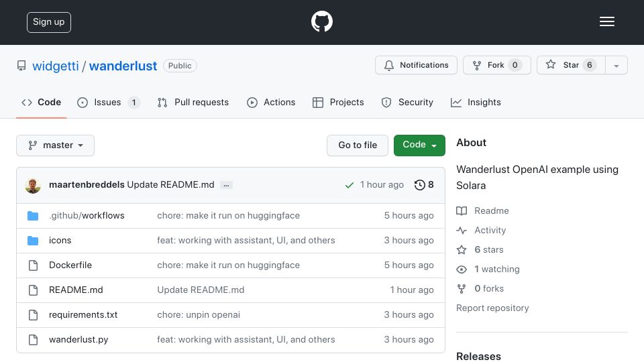Viewport: 644px width, 362px height.
Task: Click the stars icon in About
Action: (462, 249)
